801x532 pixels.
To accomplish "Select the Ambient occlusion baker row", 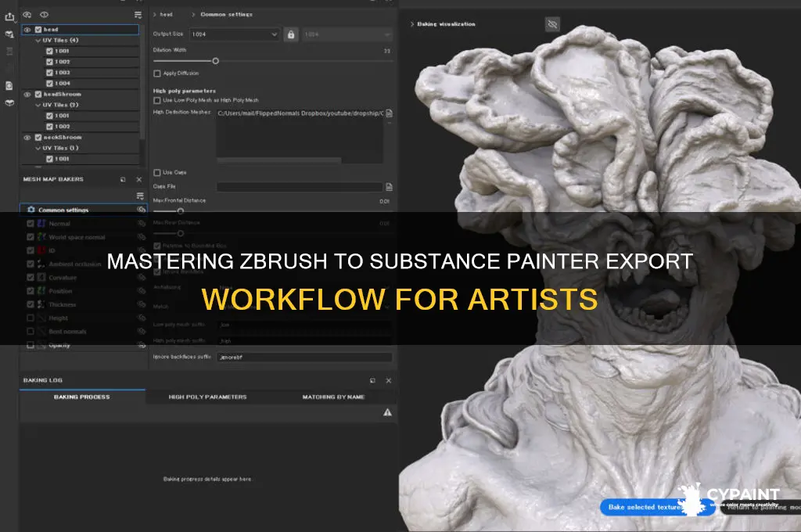I will [x=83, y=264].
